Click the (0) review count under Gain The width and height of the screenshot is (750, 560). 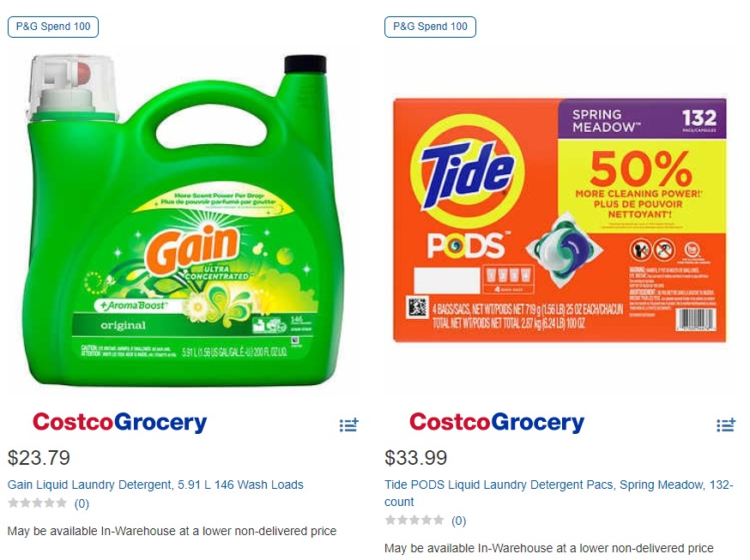pos(82,503)
